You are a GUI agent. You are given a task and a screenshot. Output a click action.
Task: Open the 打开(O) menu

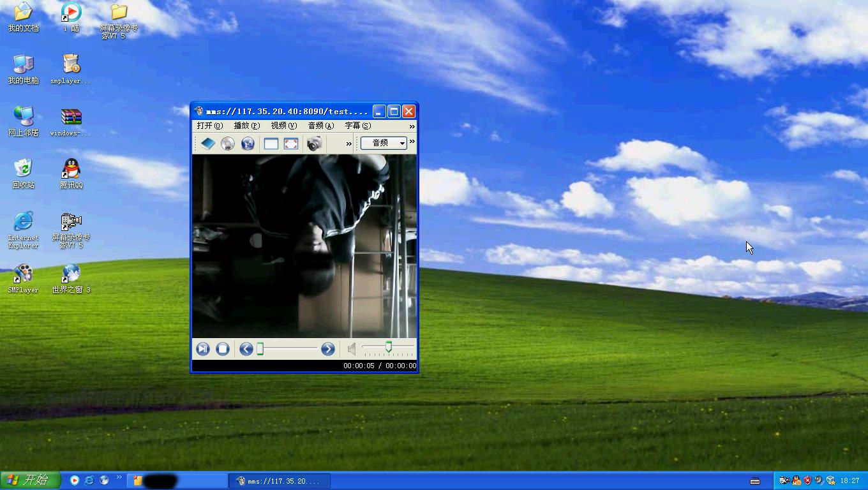coord(209,126)
